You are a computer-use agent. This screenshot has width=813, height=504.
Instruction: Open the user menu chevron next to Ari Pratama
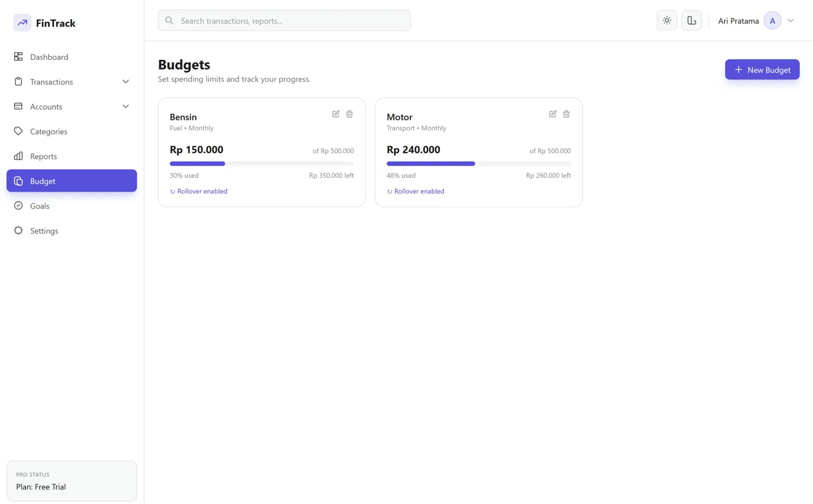tap(790, 20)
